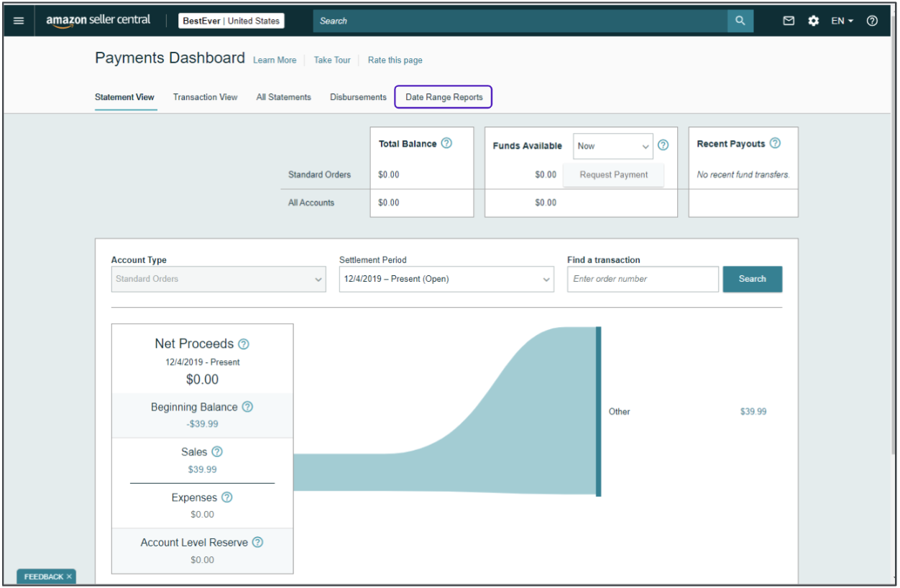Click Total Balance info icon

click(446, 143)
